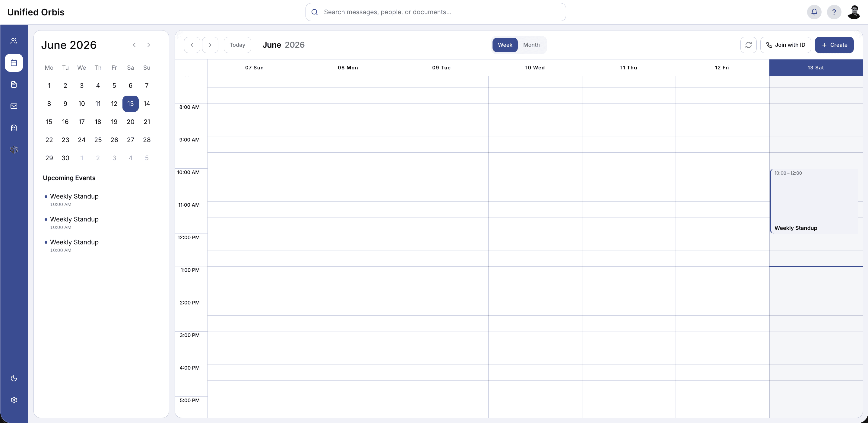This screenshot has width=868, height=423.
Task: Click the Upcoming Events heading
Action: click(x=69, y=178)
